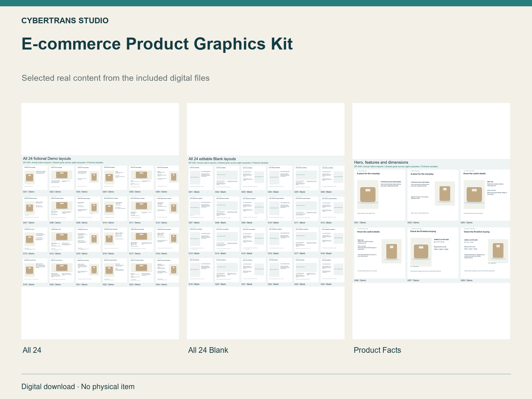
Task: Select G02 / Demo thumbnail in All 24 sheet
Action: pos(62,178)
